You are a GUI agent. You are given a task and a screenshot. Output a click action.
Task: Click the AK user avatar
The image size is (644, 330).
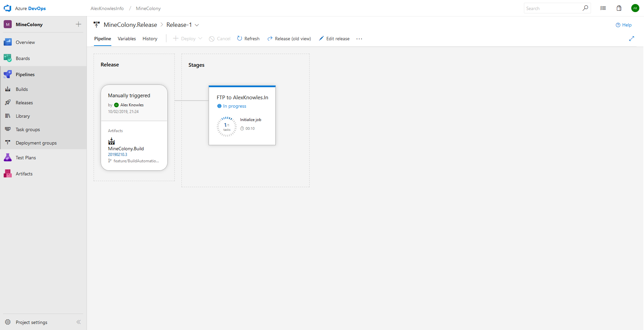click(635, 8)
